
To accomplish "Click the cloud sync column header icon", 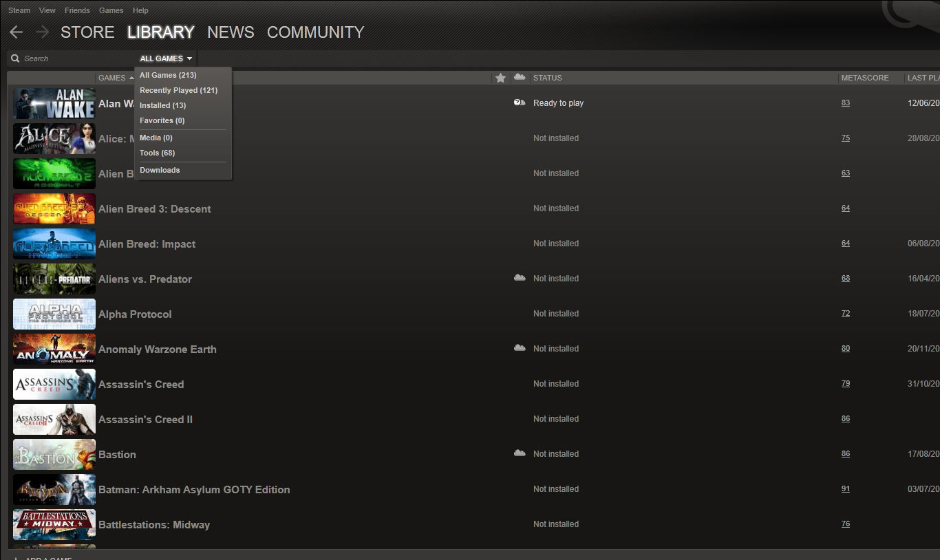I will [x=520, y=78].
